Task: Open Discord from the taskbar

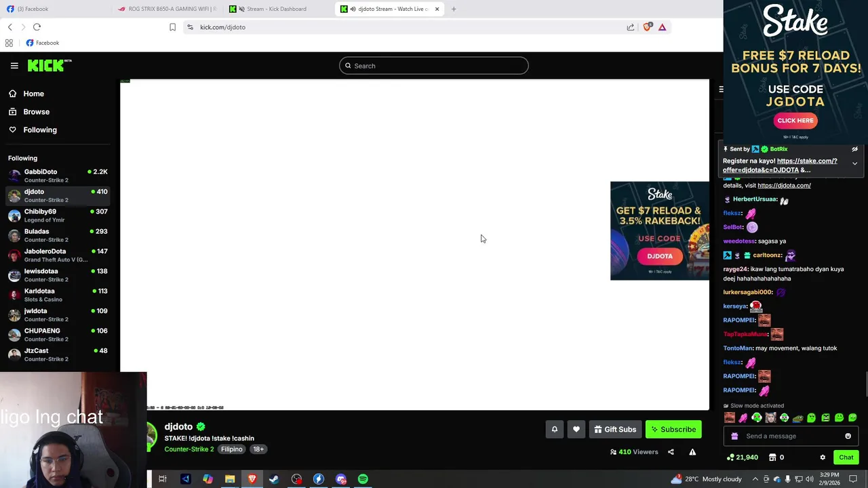Action: tap(340, 479)
